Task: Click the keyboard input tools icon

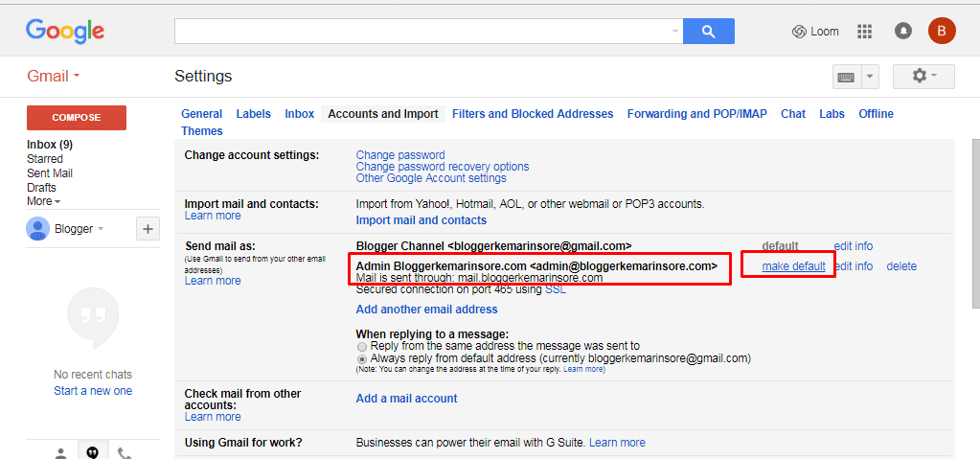Action: 845,77
